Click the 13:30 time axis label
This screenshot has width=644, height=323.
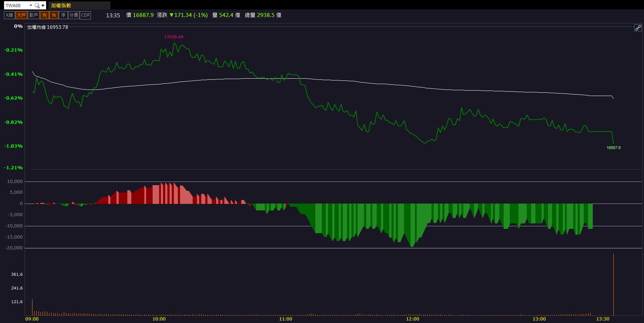click(603, 319)
